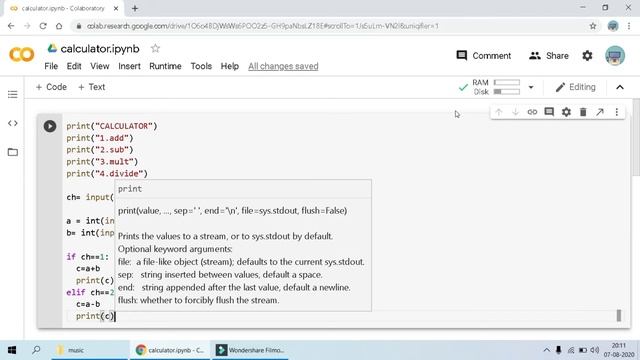
Task: Mirror cell in tab arrow icon
Action: [x=600, y=112]
